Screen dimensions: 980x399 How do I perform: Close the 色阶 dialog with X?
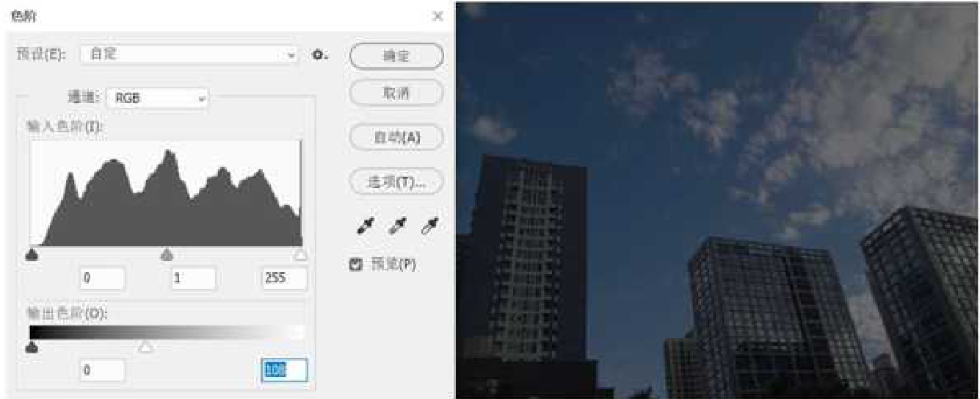point(438,15)
